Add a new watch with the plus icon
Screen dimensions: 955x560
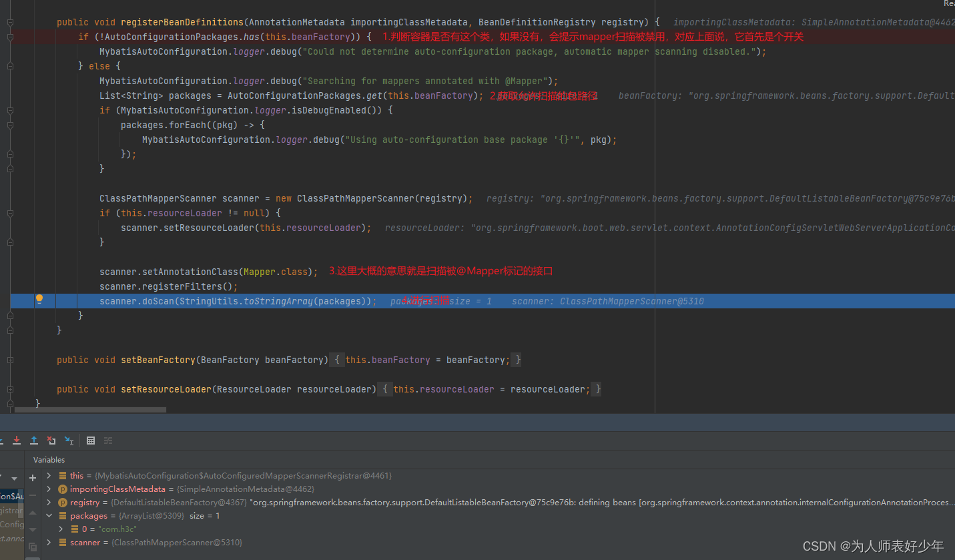pyautogui.click(x=32, y=478)
